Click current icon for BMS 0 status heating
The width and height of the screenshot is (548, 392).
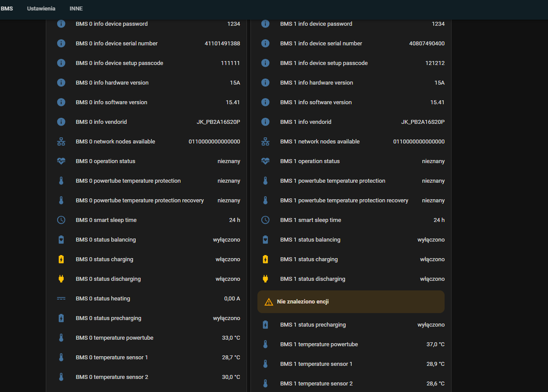coord(61,299)
